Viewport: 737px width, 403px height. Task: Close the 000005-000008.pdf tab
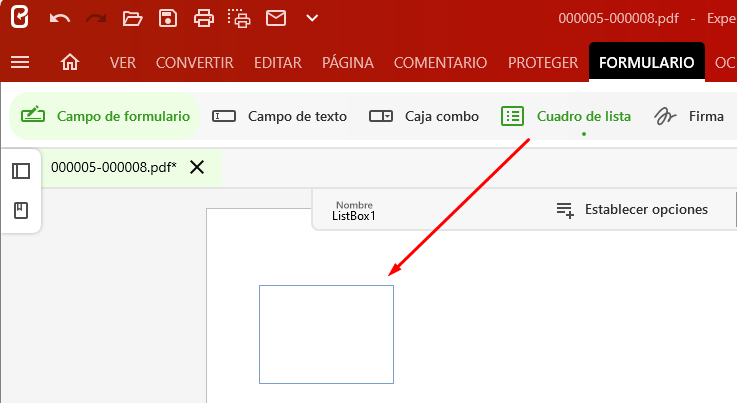197,167
